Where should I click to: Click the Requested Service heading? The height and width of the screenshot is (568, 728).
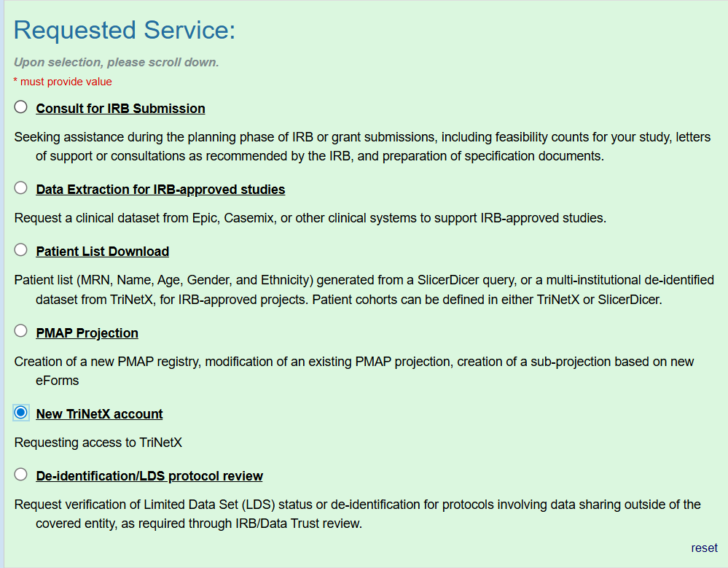pyautogui.click(x=125, y=30)
